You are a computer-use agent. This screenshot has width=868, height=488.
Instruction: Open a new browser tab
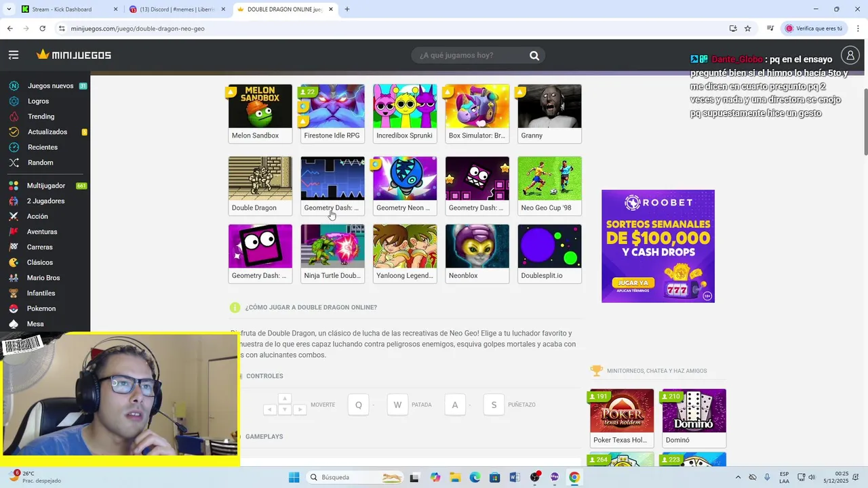click(x=347, y=9)
